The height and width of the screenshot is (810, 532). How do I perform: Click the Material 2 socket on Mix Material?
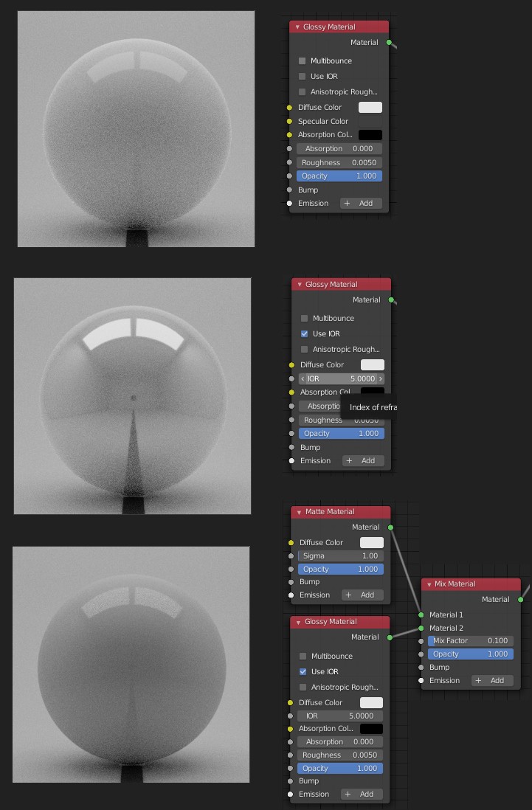421,628
